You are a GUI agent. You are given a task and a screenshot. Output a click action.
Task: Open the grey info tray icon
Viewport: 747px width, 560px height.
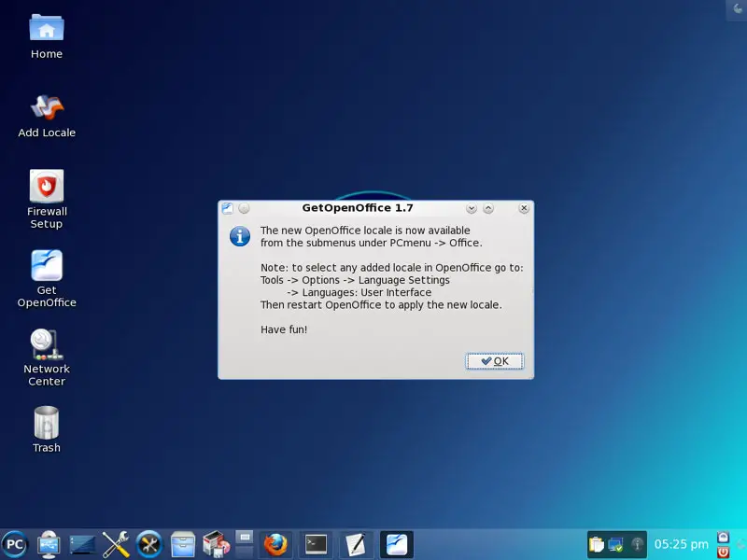[637, 544]
